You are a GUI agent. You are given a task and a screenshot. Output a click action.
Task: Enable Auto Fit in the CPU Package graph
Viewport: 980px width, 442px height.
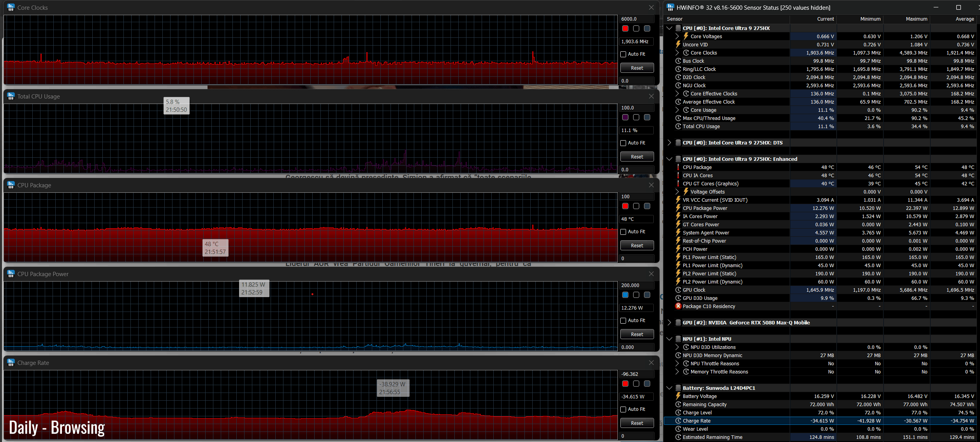point(623,232)
